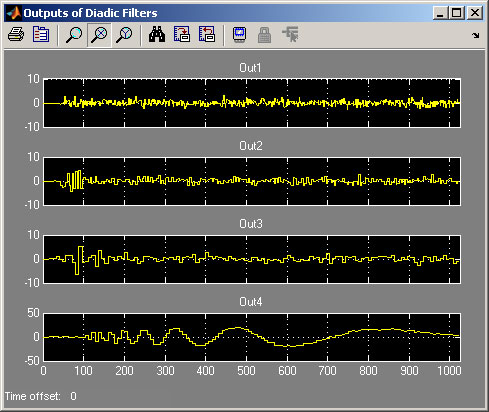Save current axes settings icon
489x412 pixels.
pyautogui.click(x=182, y=34)
